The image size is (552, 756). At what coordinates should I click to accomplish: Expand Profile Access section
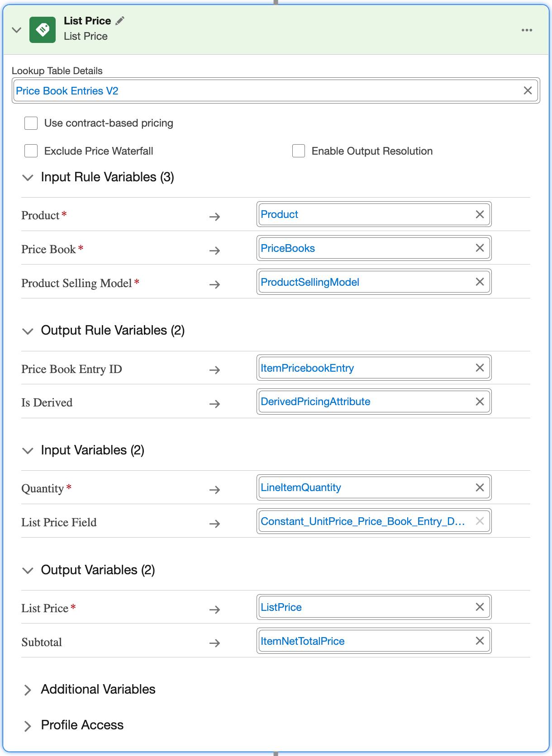(28, 726)
